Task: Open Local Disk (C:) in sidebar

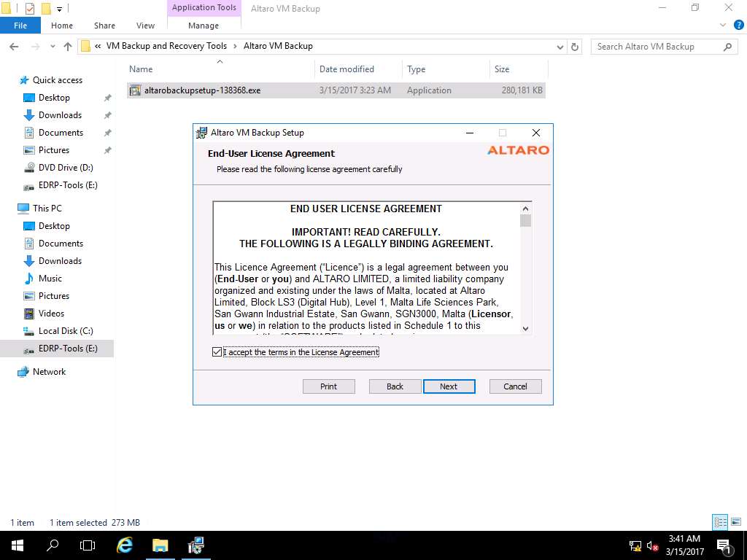Action: (x=66, y=331)
